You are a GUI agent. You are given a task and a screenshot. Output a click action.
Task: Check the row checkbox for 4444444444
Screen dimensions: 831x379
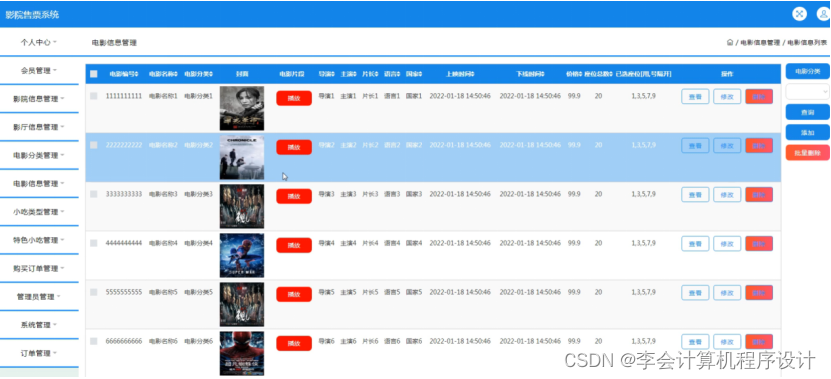point(94,243)
